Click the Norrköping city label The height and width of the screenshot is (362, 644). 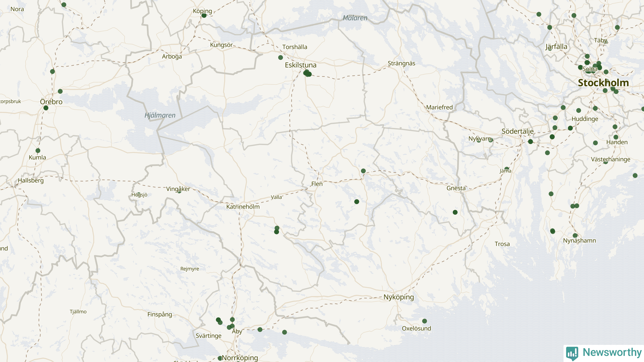point(240,358)
